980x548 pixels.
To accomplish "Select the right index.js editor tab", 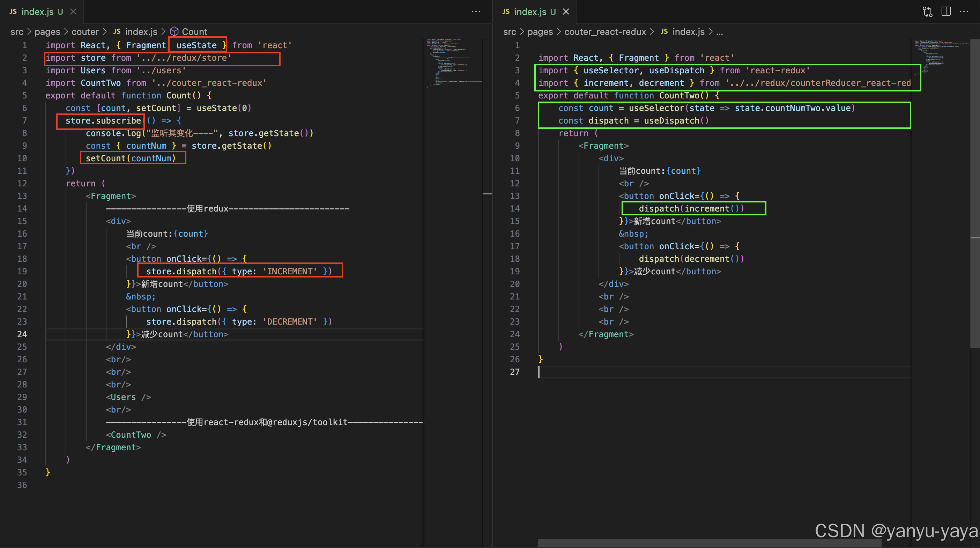I will click(530, 12).
